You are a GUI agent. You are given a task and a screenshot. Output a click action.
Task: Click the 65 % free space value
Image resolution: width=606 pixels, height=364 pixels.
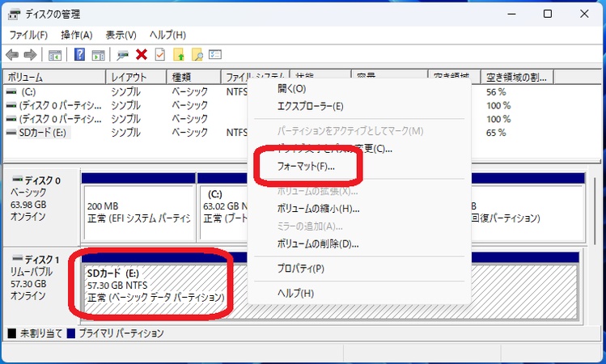[496, 133]
